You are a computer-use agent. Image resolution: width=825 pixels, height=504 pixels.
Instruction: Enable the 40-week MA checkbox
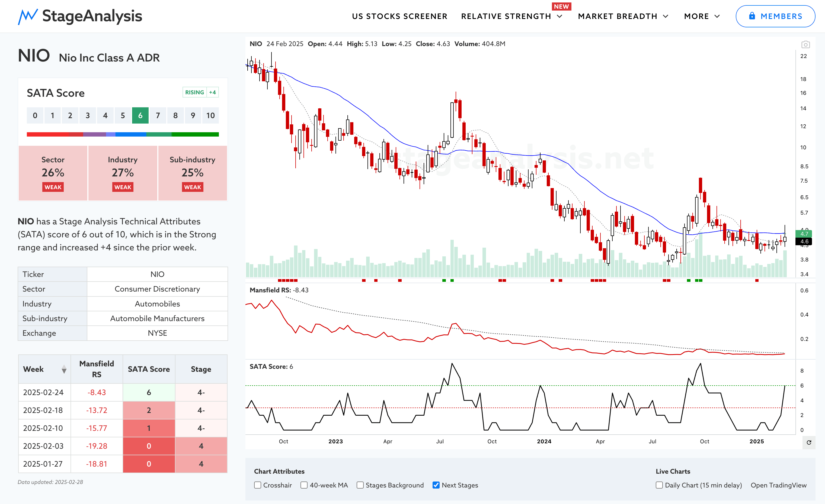click(304, 485)
